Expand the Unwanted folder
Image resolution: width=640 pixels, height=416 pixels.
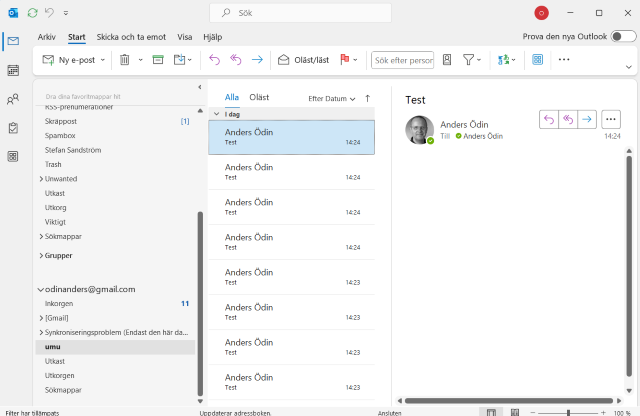pos(41,179)
